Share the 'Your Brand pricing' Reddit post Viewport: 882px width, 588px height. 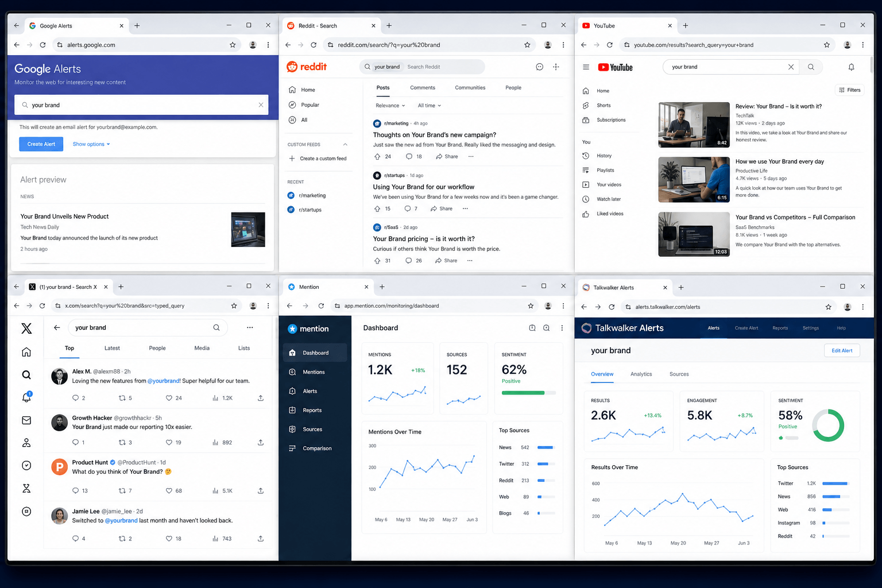pyautogui.click(x=446, y=261)
